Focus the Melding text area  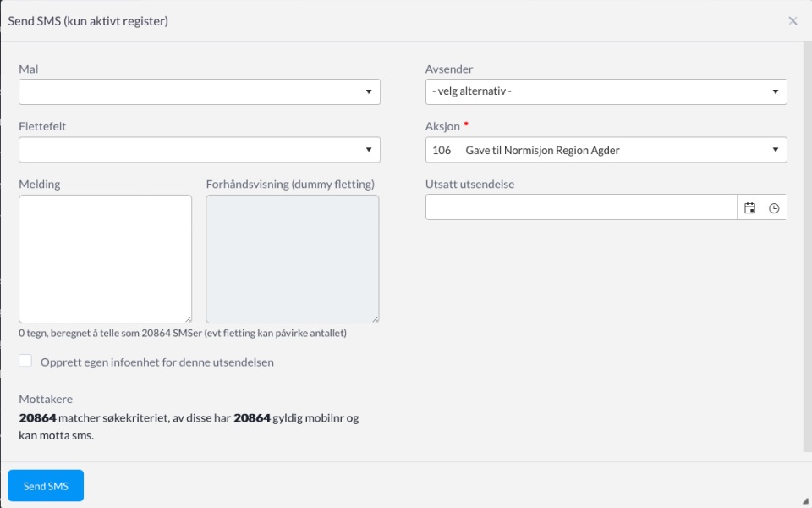tap(105, 259)
